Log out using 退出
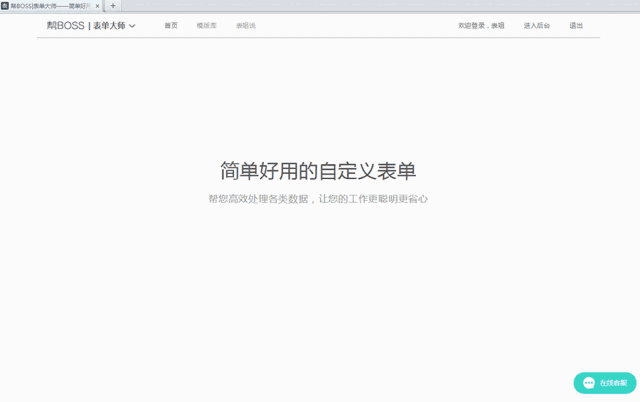The width and height of the screenshot is (640, 402). tap(576, 25)
